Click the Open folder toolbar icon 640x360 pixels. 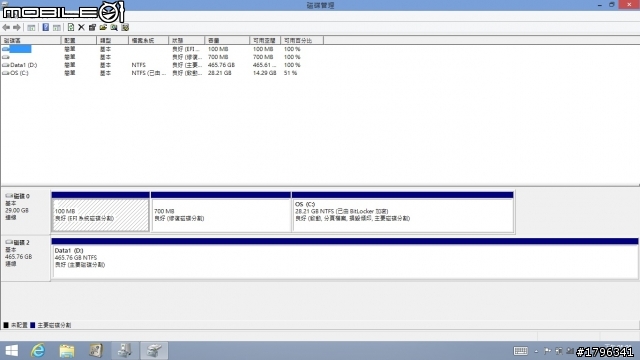pos(103,27)
